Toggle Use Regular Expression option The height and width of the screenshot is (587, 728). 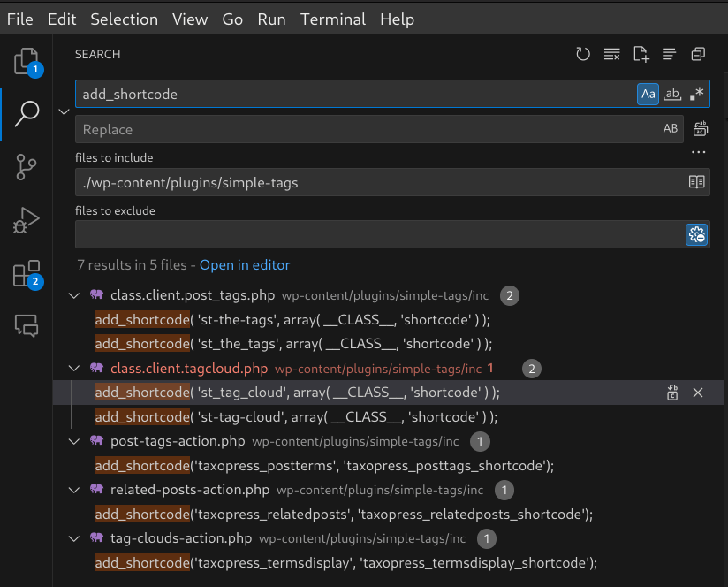point(697,94)
